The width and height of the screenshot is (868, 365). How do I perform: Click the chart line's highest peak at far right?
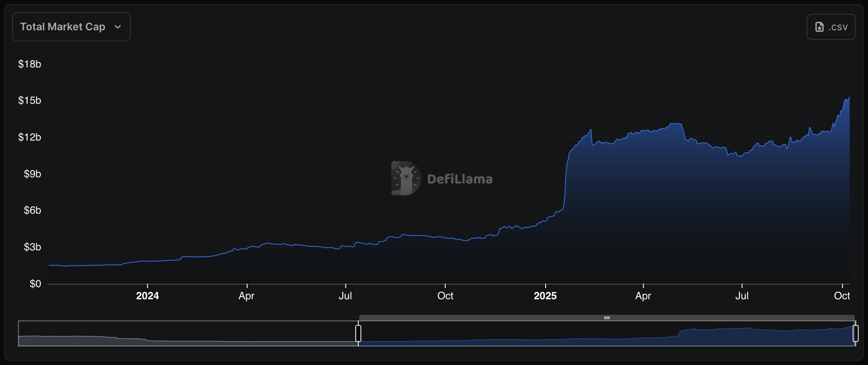coord(849,98)
